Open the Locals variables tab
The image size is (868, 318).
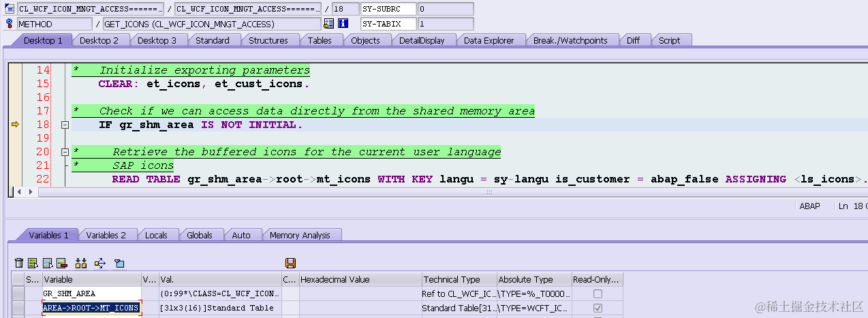tap(156, 235)
